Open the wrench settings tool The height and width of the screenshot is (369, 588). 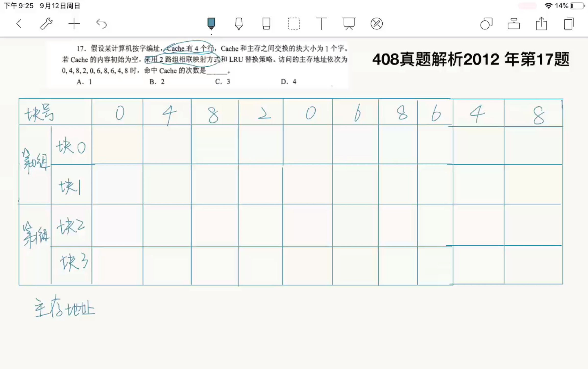click(46, 24)
